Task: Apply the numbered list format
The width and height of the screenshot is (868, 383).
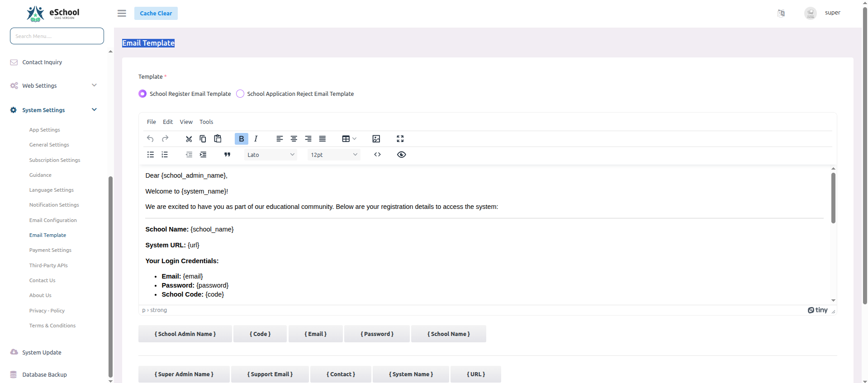Action: tap(165, 155)
